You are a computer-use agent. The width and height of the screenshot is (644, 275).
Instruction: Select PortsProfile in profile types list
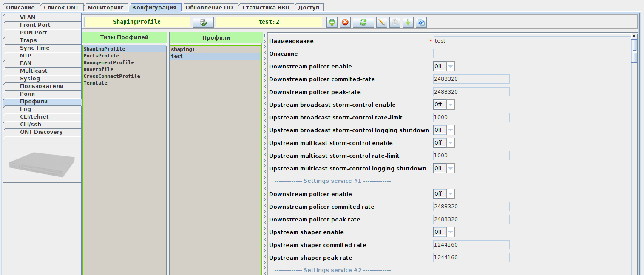[124, 56]
